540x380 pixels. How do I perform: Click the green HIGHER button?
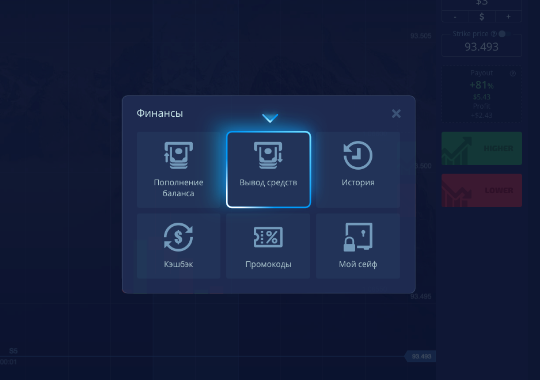tap(481, 148)
